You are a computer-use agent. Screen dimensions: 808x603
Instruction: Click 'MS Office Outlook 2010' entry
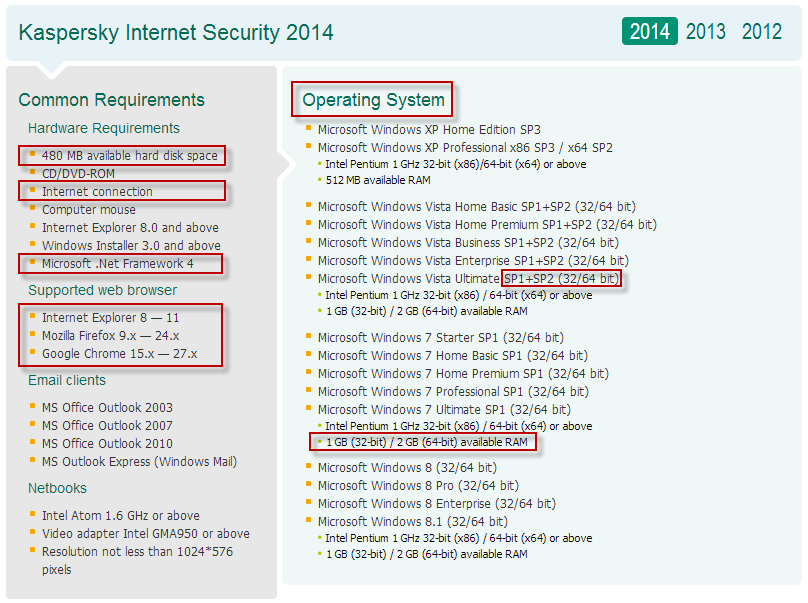[x=107, y=444]
